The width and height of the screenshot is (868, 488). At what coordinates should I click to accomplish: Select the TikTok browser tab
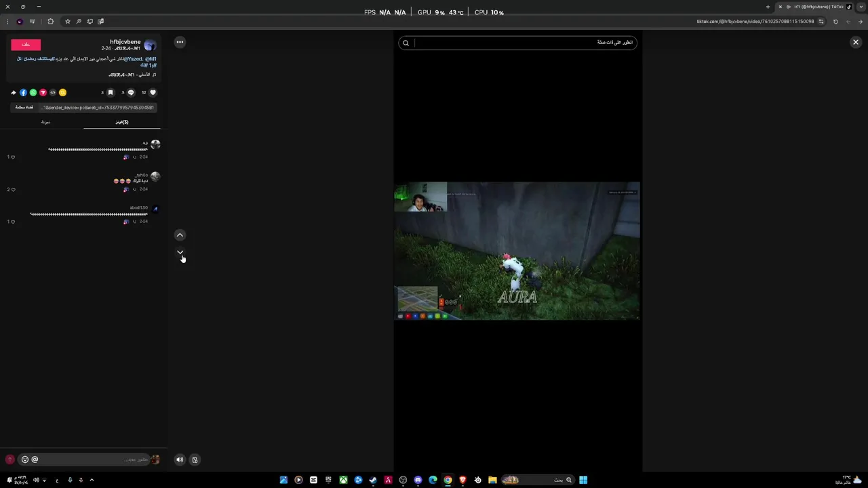tap(814, 7)
